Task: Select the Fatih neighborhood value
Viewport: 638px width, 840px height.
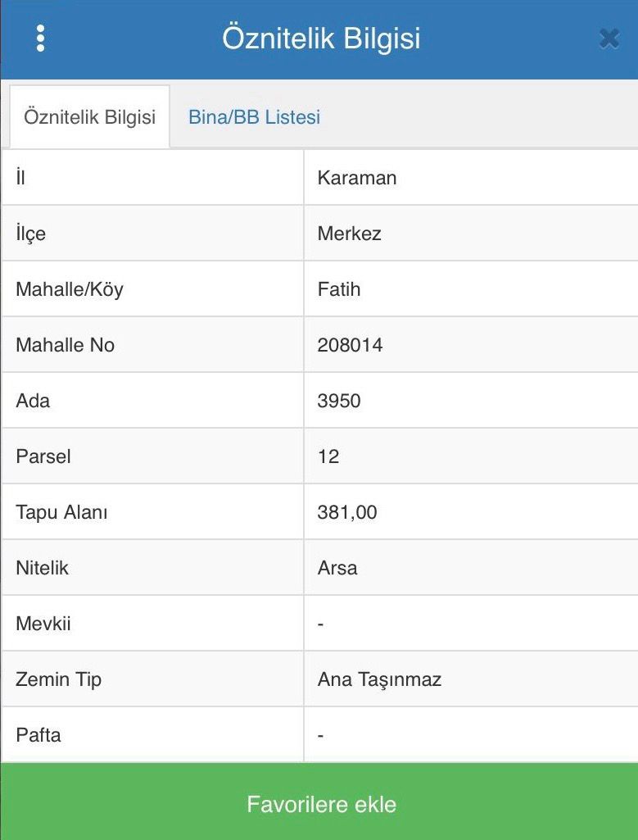Action: pyautogui.click(x=338, y=288)
